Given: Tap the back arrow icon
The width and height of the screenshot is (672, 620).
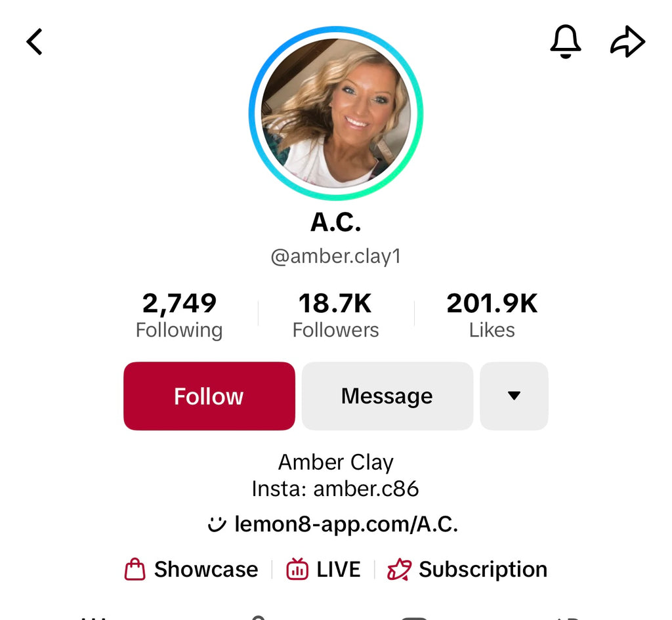Looking at the screenshot, I should (x=34, y=41).
